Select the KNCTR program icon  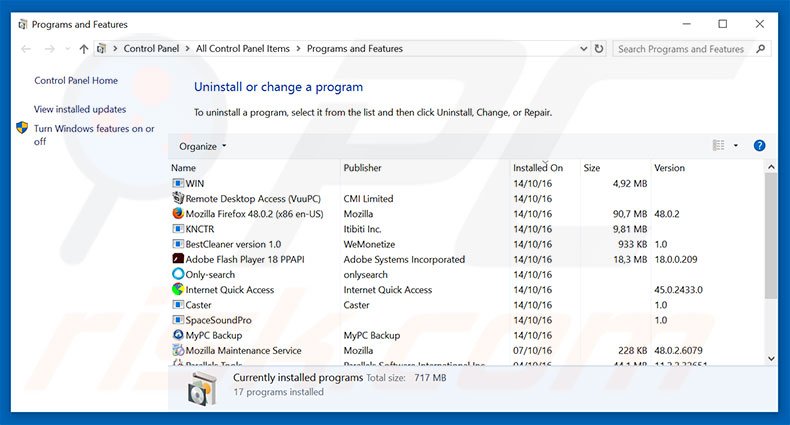[x=178, y=229]
